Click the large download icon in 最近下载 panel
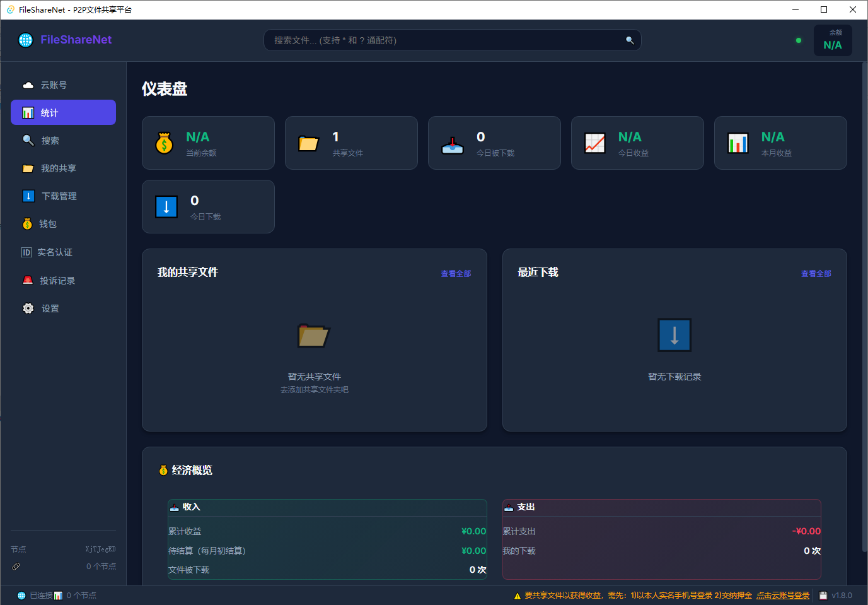Viewport: 868px width, 605px height. [x=674, y=335]
